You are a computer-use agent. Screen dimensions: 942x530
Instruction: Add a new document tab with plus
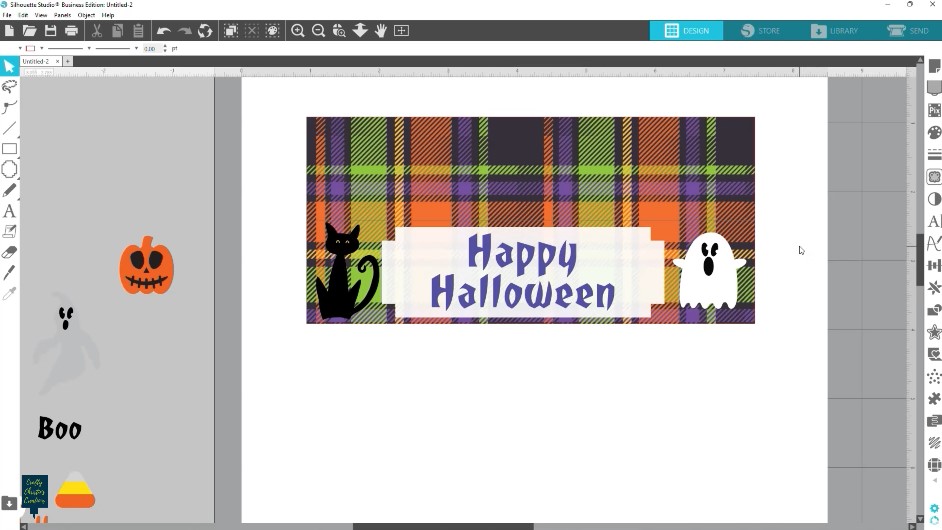coord(67,61)
